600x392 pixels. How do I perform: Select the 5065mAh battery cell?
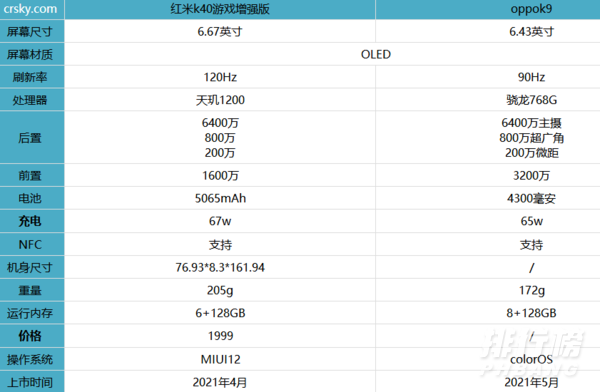[220, 198]
